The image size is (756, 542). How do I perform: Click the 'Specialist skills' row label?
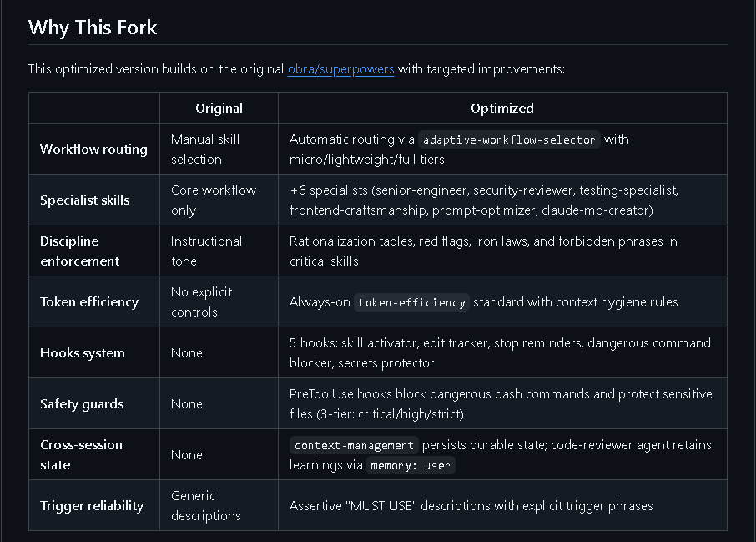[x=85, y=200]
